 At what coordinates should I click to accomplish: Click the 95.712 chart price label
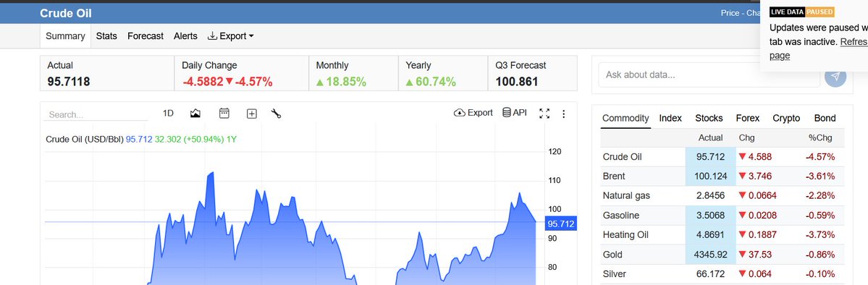(x=561, y=224)
